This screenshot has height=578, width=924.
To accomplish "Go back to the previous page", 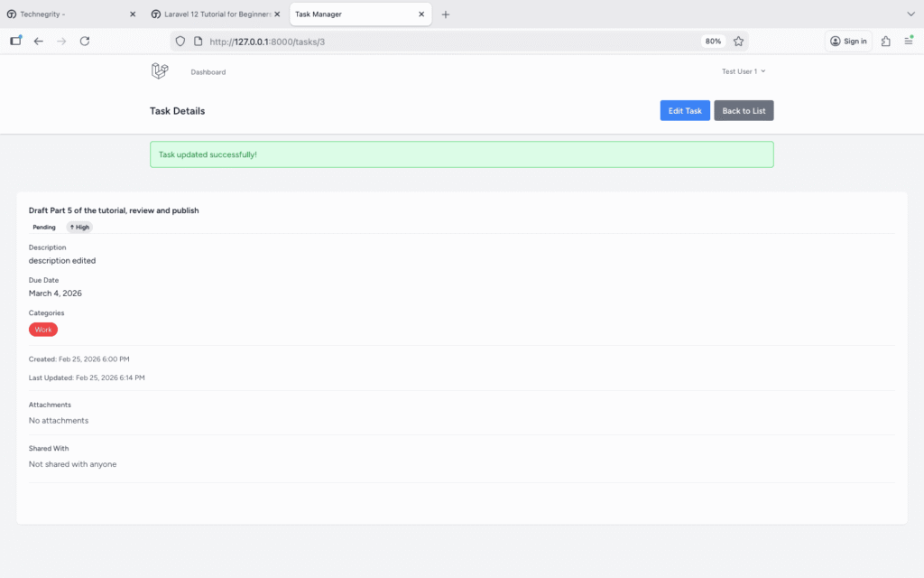I will [x=38, y=42].
